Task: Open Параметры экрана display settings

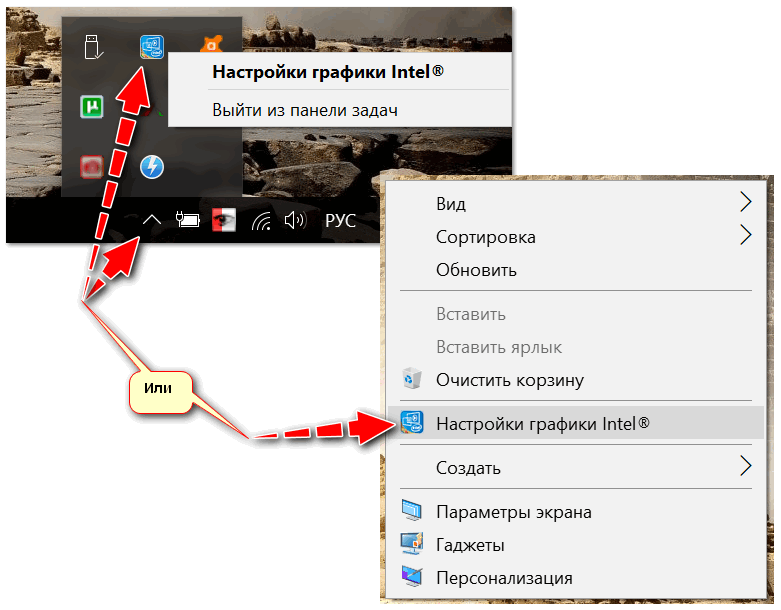Action: (x=576, y=512)
